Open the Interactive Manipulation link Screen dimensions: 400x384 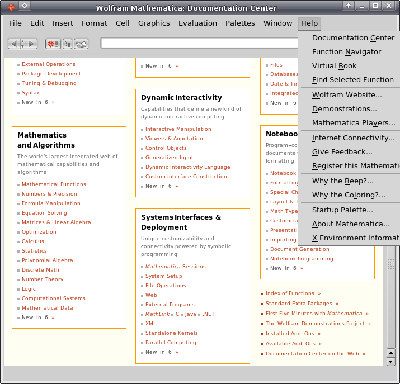[x=178, y=129]
